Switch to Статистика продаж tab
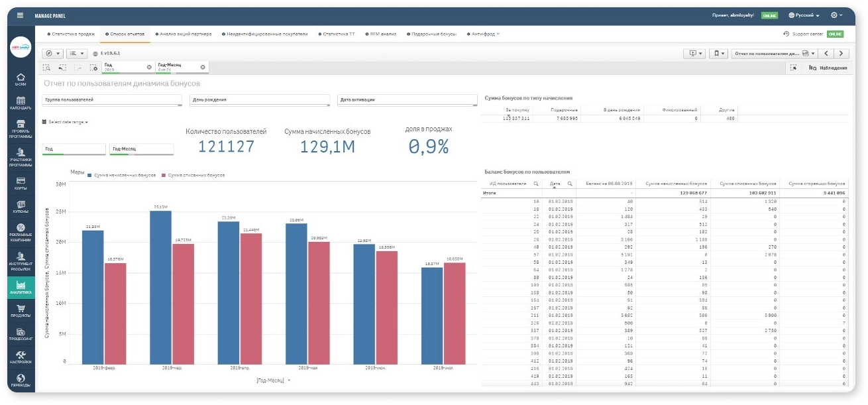868x405 pixels. (x=72, y=34)
